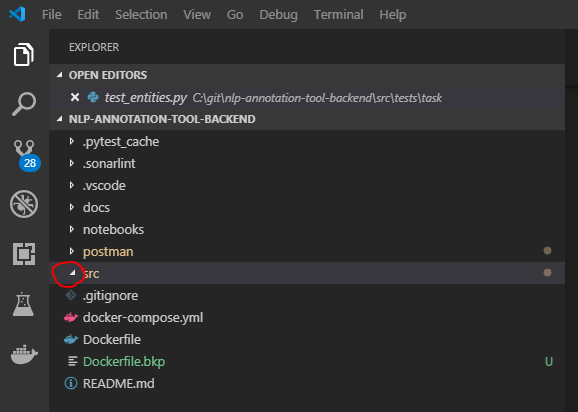This screenshot has height=412, width=578.
Task: Click the pink docker-compose.yml whale icon
Action: pos(71,317)
